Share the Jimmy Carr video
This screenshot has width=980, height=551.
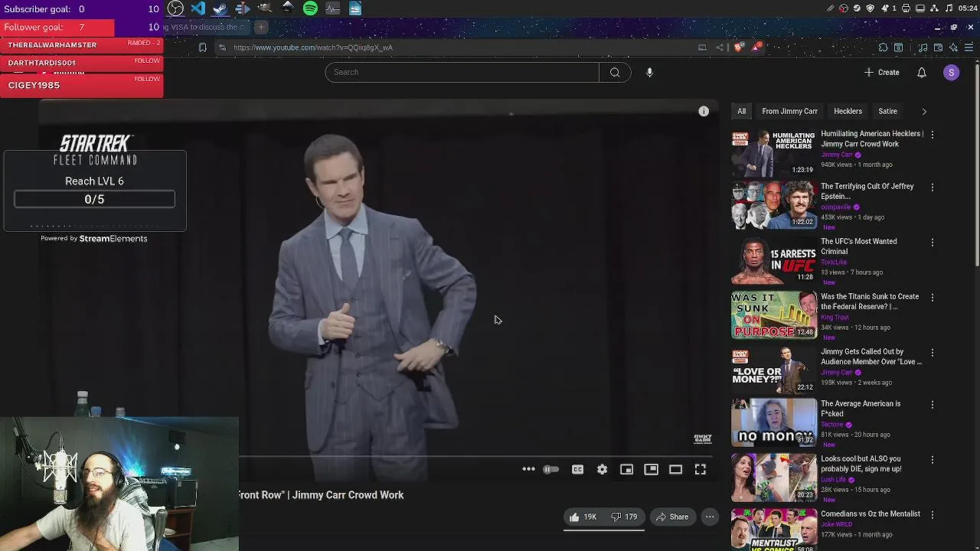coord(671,517)
